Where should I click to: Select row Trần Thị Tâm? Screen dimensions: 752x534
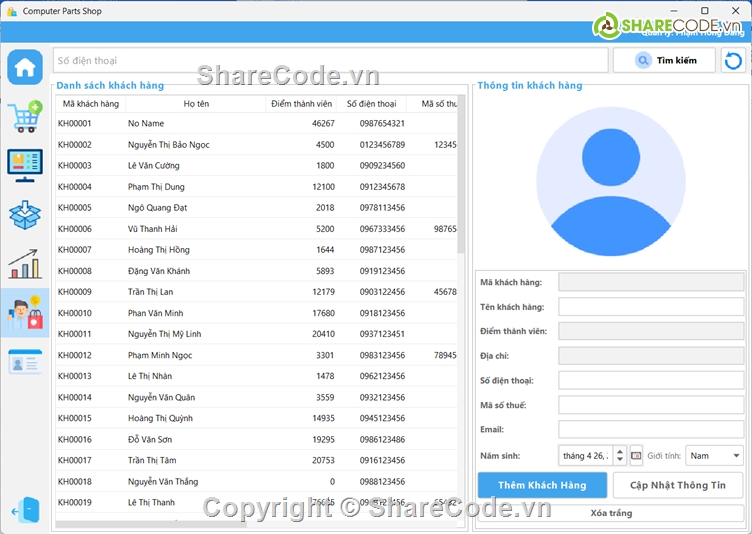click(257, 460)
